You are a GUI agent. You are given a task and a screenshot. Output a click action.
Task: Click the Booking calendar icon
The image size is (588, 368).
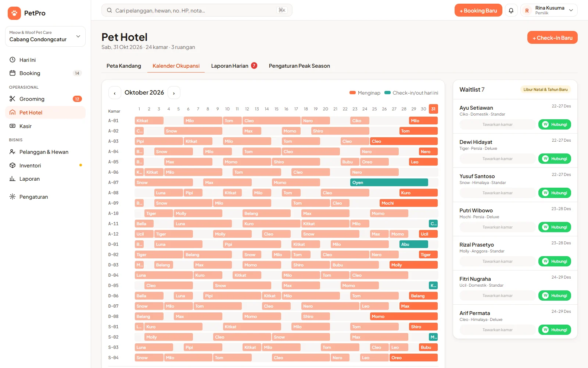[12, 73]
